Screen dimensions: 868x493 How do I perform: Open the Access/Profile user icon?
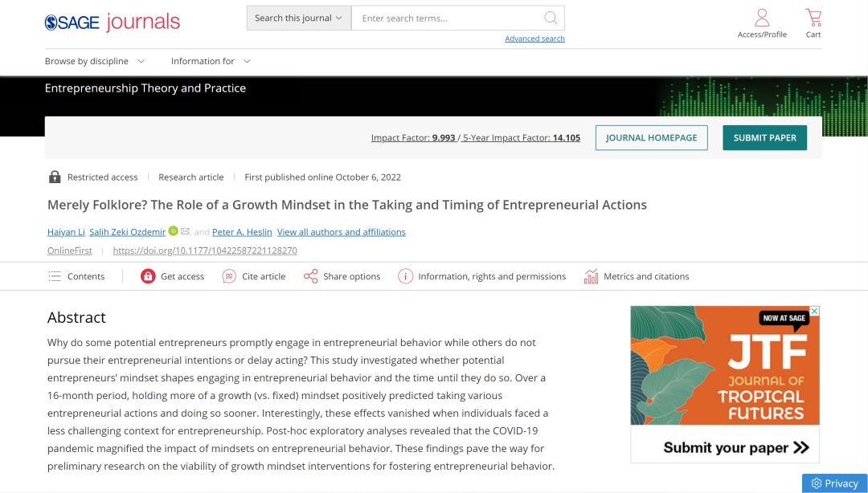coord(762,18)
